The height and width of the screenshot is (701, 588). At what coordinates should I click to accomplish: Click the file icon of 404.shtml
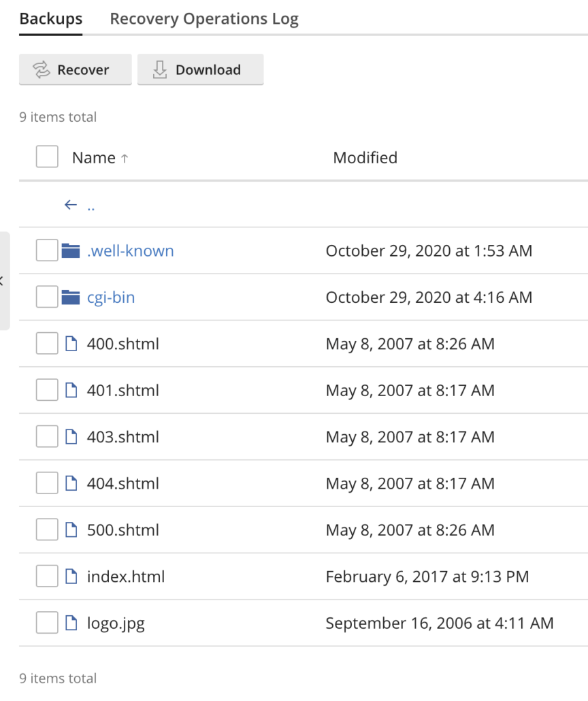[71, 483]
